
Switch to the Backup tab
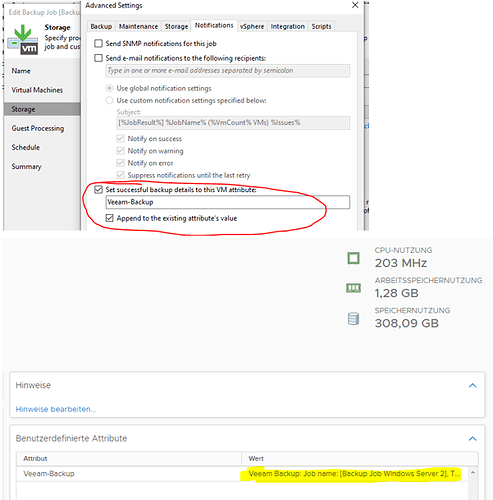pos(101,26)
